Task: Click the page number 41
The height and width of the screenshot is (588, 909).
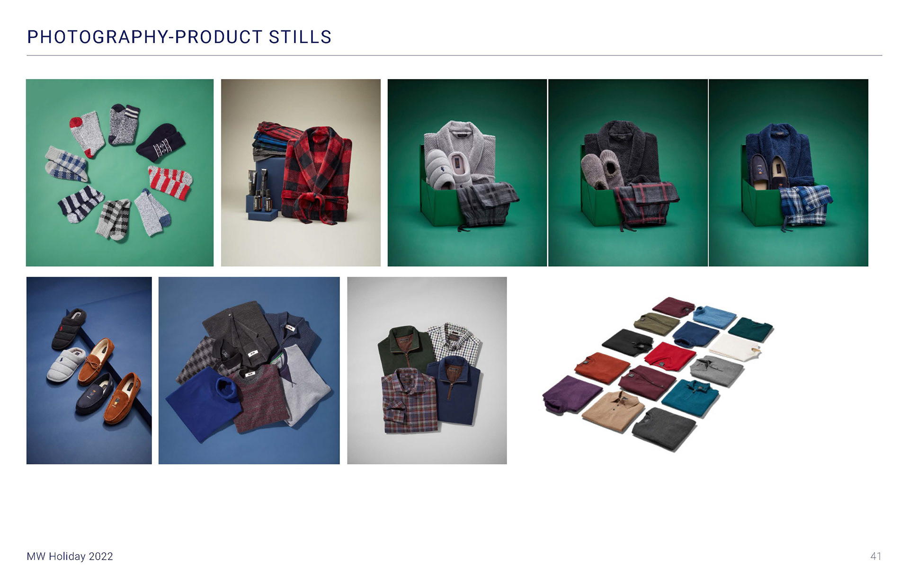Action: click(x=876, y=556)
